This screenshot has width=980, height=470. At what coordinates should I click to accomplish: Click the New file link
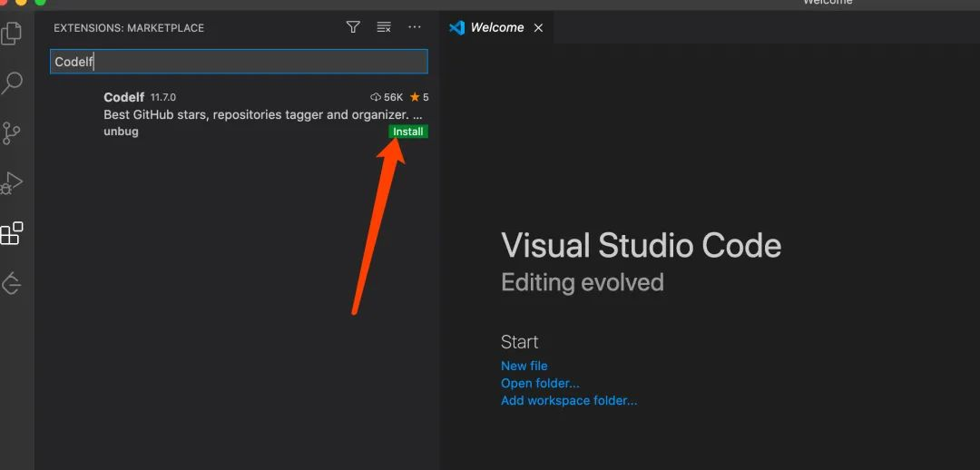[x=524, y=366]
